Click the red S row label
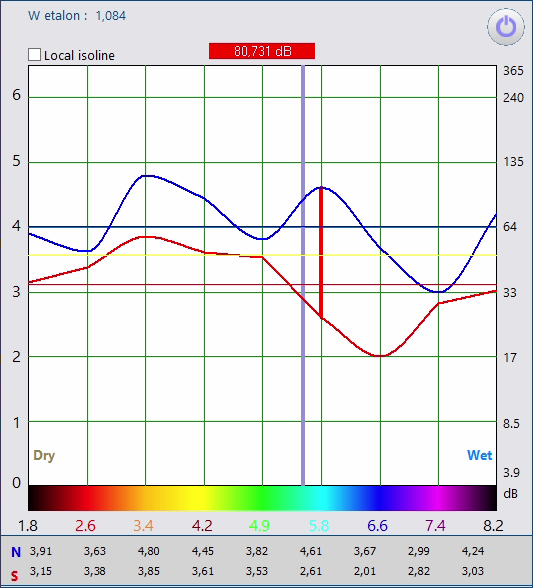 [15, 576]
